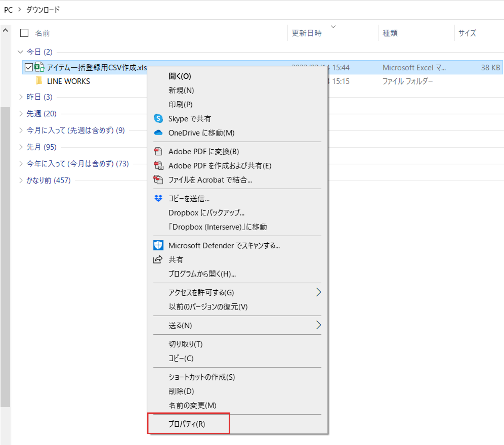Click the share arrow icon

[158, 260]
